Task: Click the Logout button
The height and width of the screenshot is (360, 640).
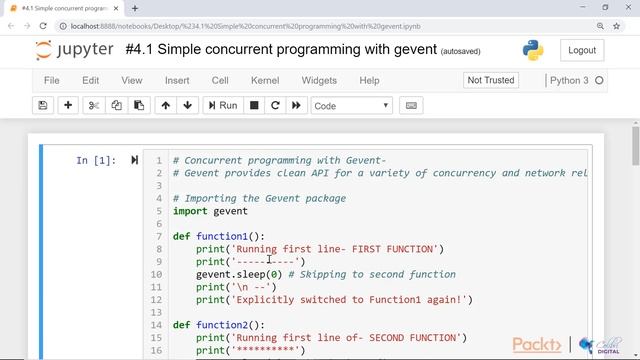Action: point(582,50)
